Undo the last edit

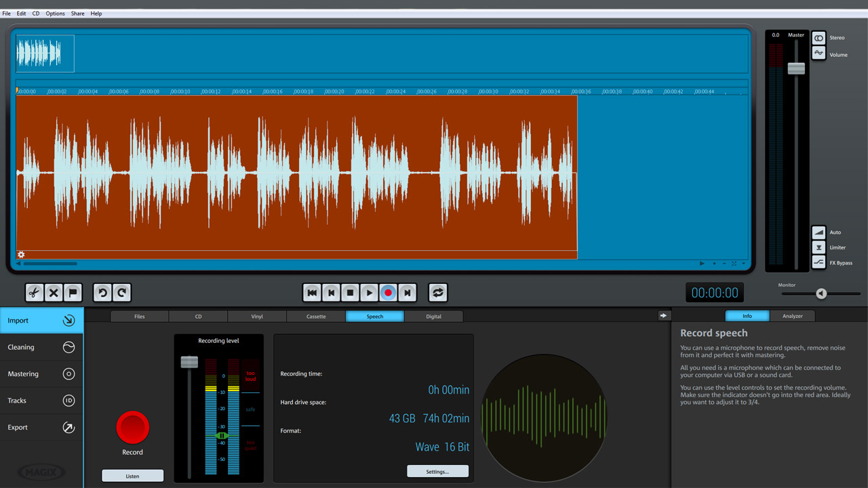(x=102, y=293)
